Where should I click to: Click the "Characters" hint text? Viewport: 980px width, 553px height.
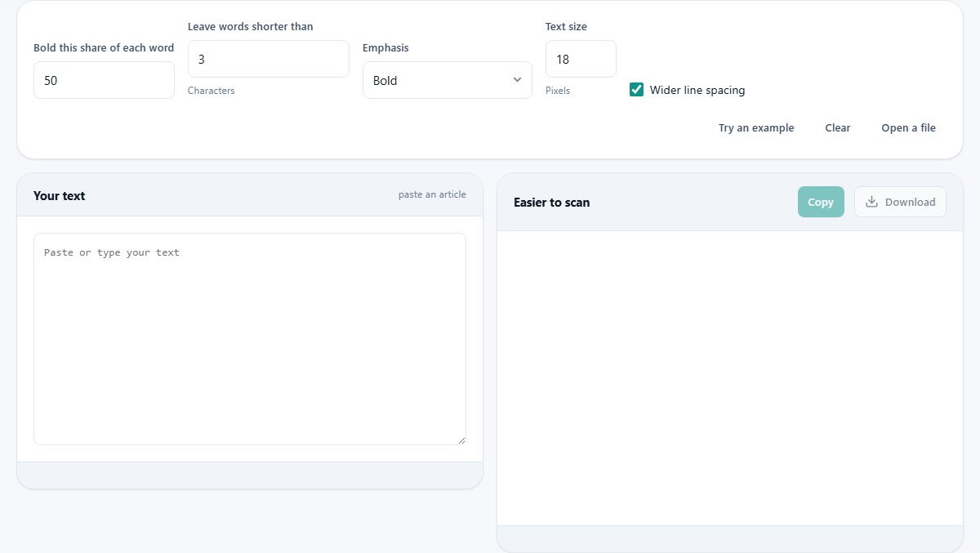[x=211, y=91]
